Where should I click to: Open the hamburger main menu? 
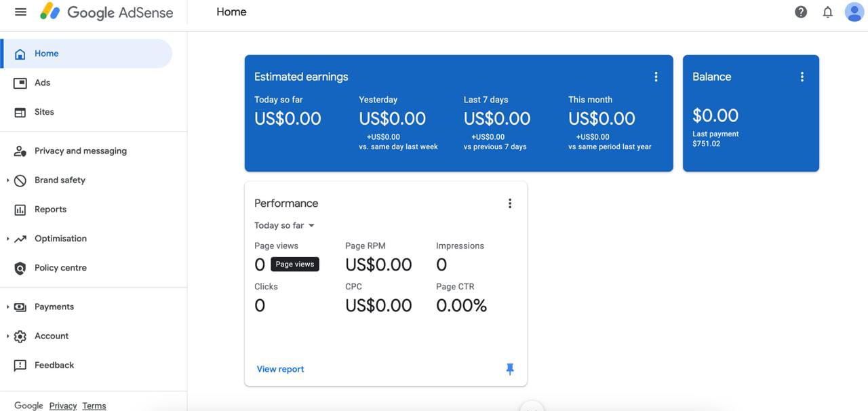point(20,12)
